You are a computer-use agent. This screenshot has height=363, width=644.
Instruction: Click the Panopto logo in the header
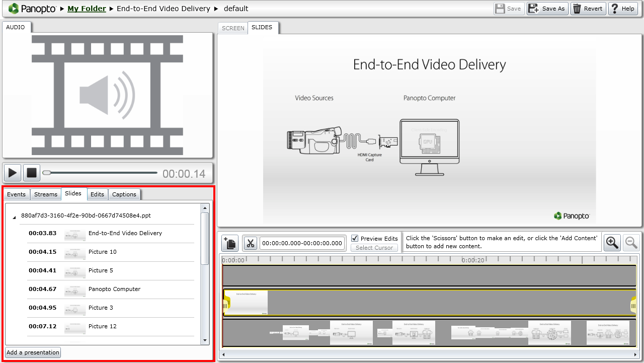pyautogui.click(x=32, y=9)
